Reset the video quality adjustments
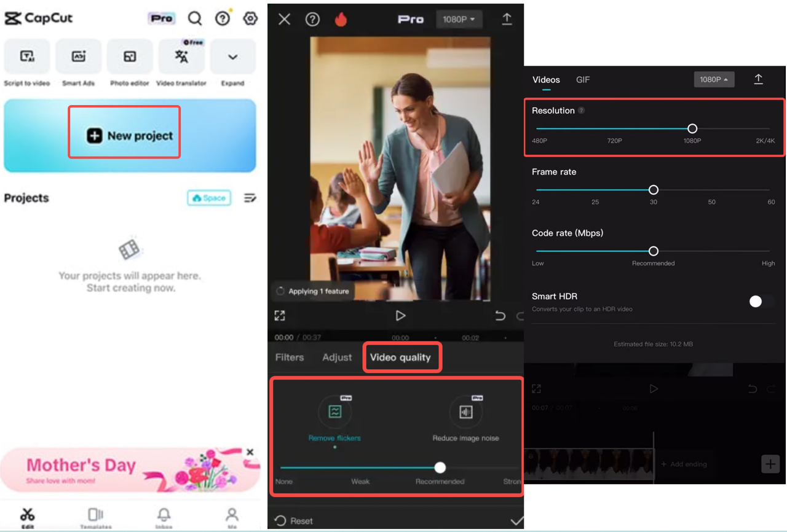 [294, 520]
